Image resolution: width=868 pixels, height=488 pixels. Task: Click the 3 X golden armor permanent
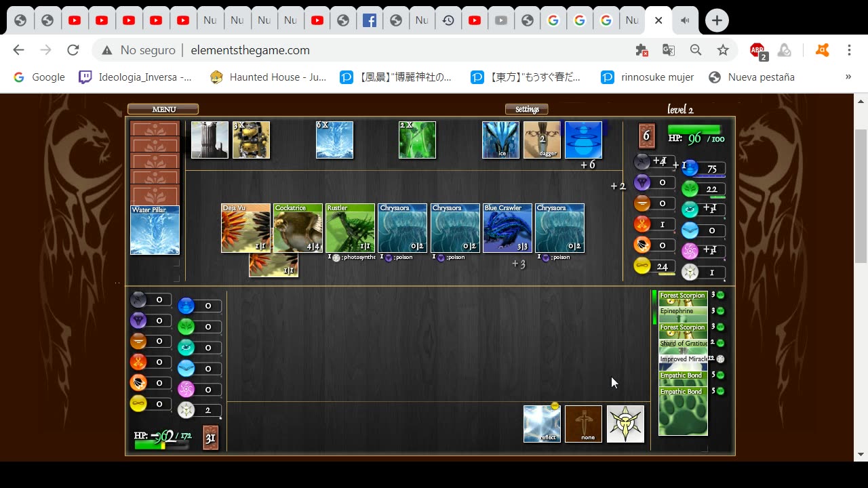click(x=251, y=140)
